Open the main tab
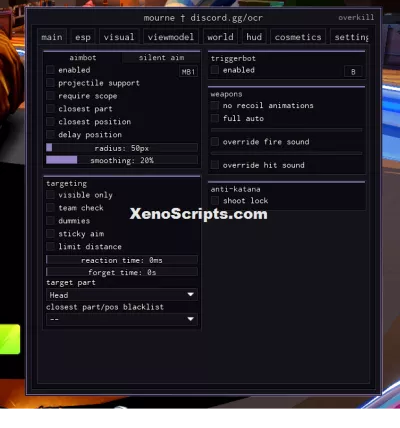400x428 pixels. click(52, 37)
